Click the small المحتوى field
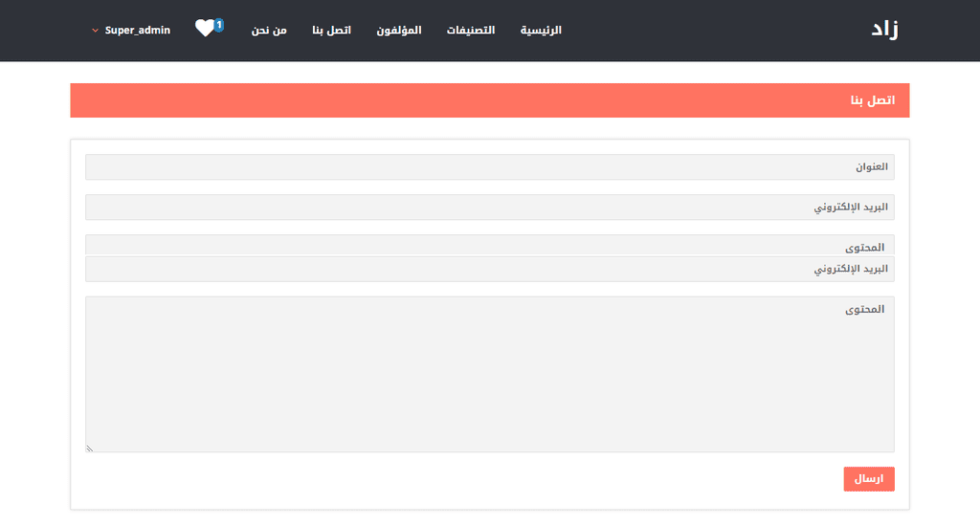This screenshot has height=525, width=980. [489, 245]
